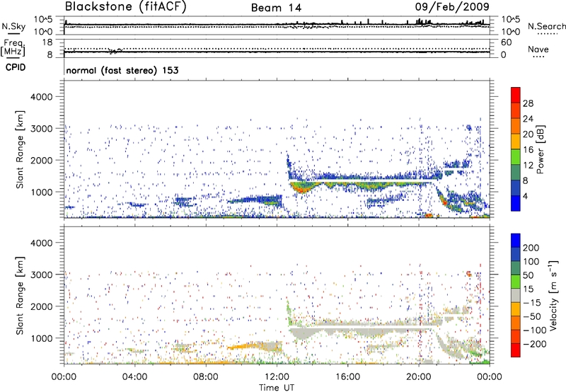This screenshot has width=566, height=392.
Task: Click the 'CPID' label
Action: (16, 67)
